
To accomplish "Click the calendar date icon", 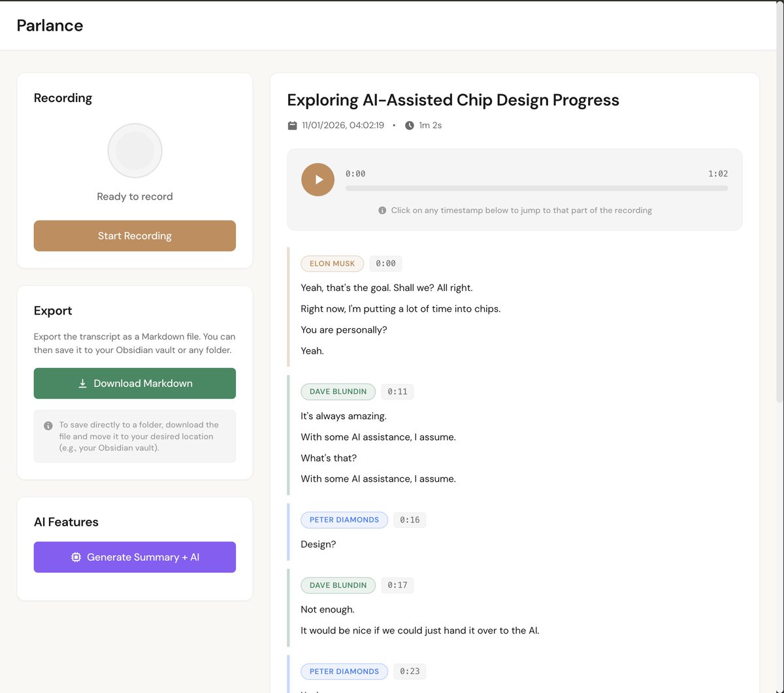I will pos(293,125).
